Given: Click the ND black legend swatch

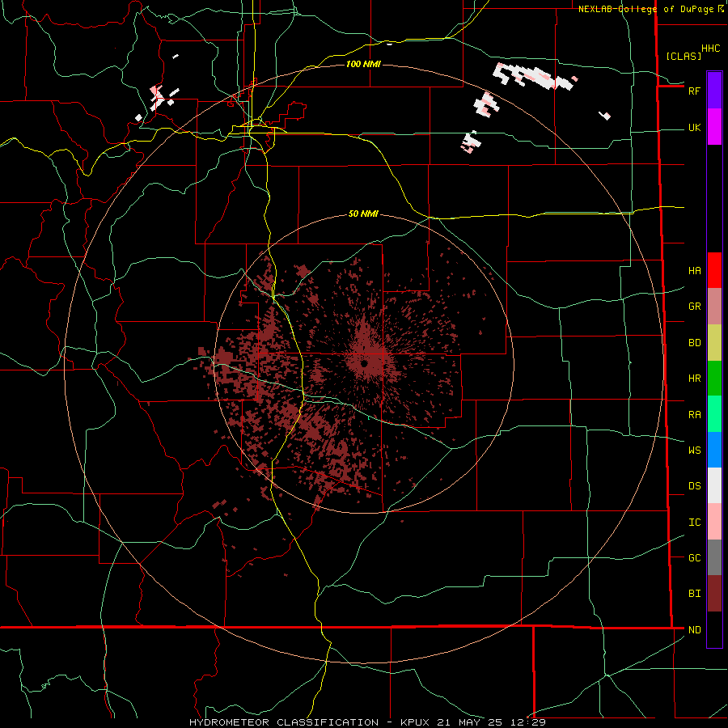Looking at the screenshot, I should [714, 629].
